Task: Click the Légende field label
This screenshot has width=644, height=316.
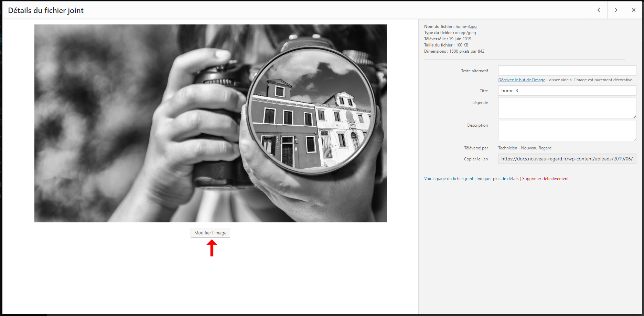Action: click(480, 103)
